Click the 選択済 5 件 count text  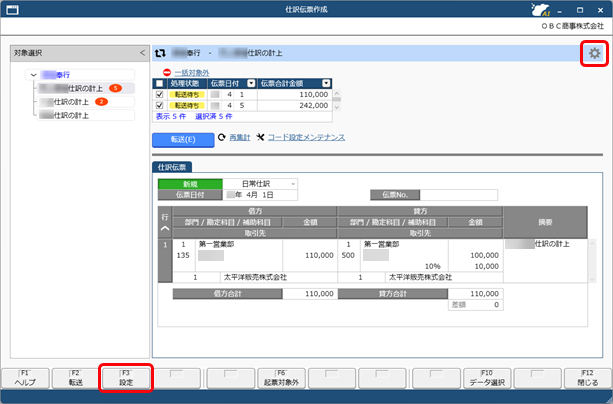(213, 116)
